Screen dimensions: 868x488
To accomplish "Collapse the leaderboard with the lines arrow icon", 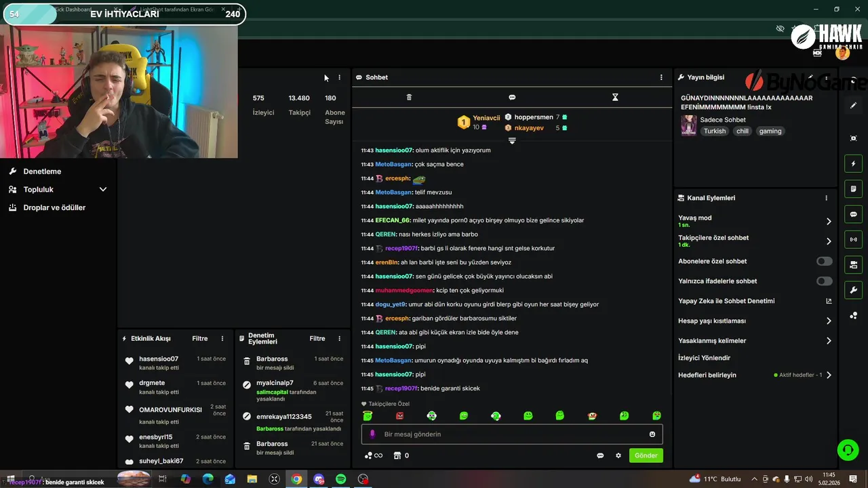I will point(512,141).
